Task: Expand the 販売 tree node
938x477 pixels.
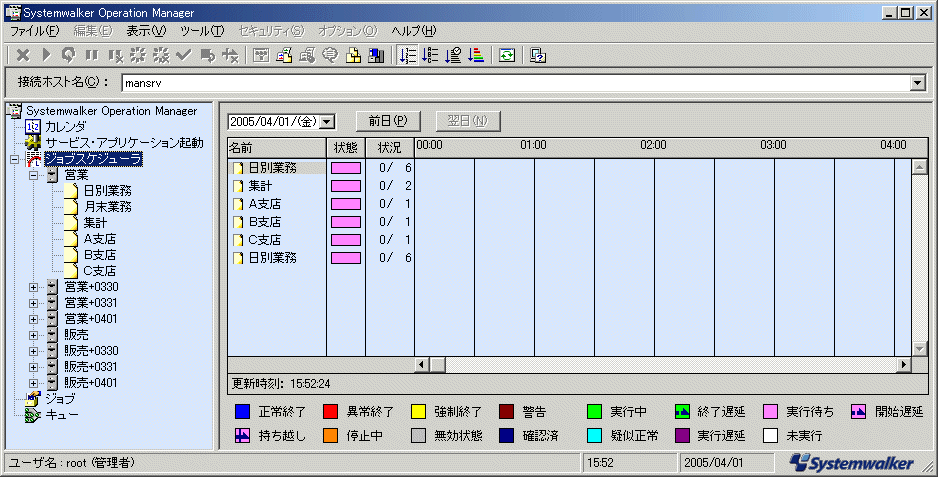Action: [34, 335]
